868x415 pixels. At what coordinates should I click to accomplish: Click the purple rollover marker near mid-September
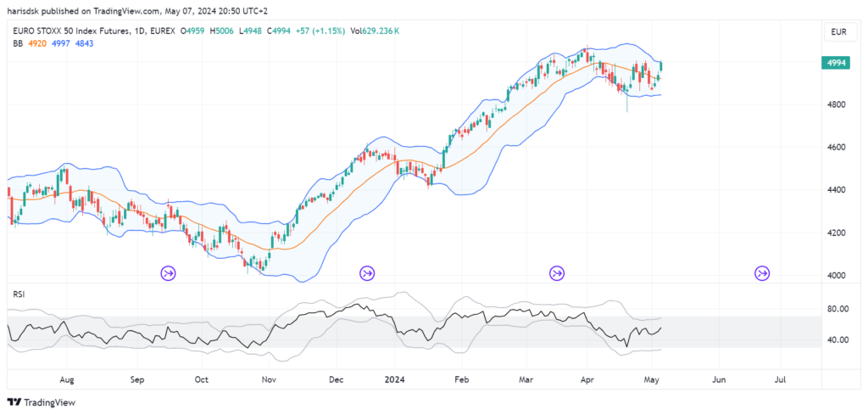point(169,272)
